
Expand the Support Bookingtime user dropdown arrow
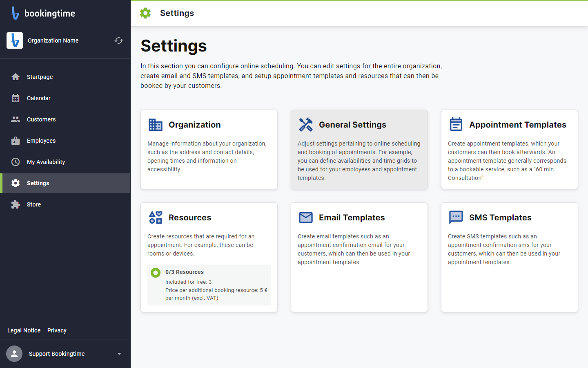click(x=119, y=354)
